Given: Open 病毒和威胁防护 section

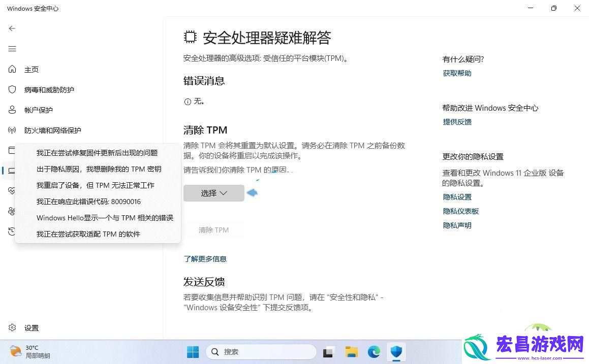Looking at the screenshot, I should point(49,90).
